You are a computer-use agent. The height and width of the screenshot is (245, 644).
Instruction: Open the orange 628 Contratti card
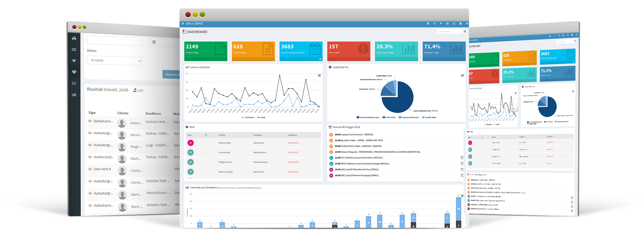pos(253,51)
